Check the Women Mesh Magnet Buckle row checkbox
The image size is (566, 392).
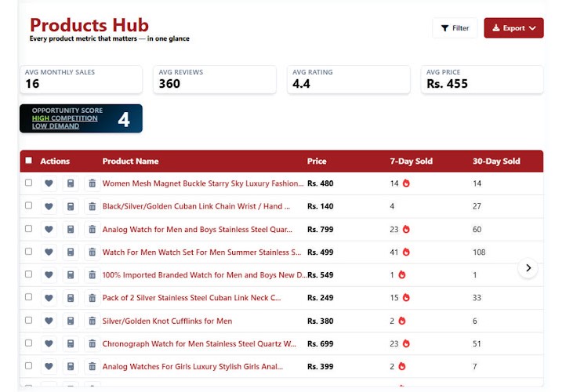(28, 183)
